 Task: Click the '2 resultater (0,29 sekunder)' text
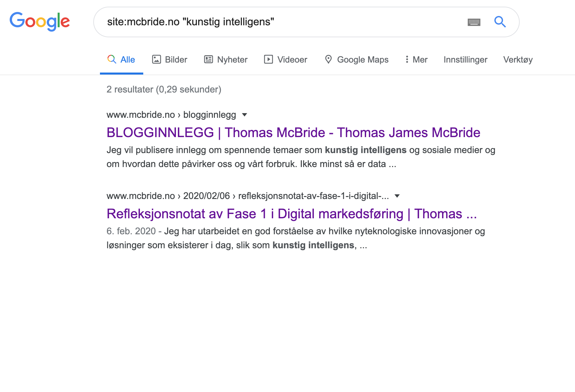point(164,90)
